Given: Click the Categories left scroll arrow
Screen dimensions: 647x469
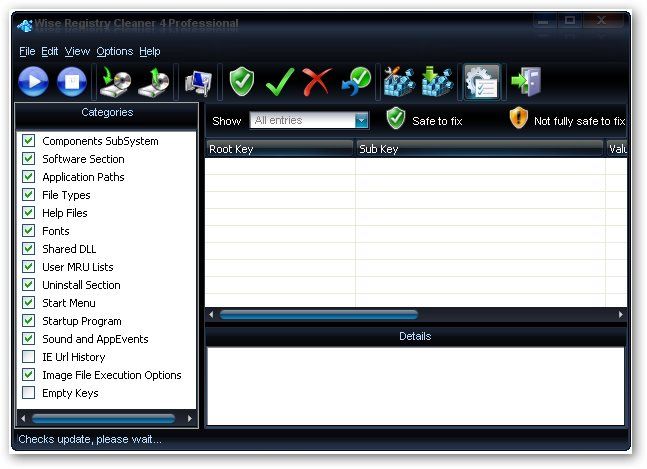Looking at the screenshot, I should point(23,419).
